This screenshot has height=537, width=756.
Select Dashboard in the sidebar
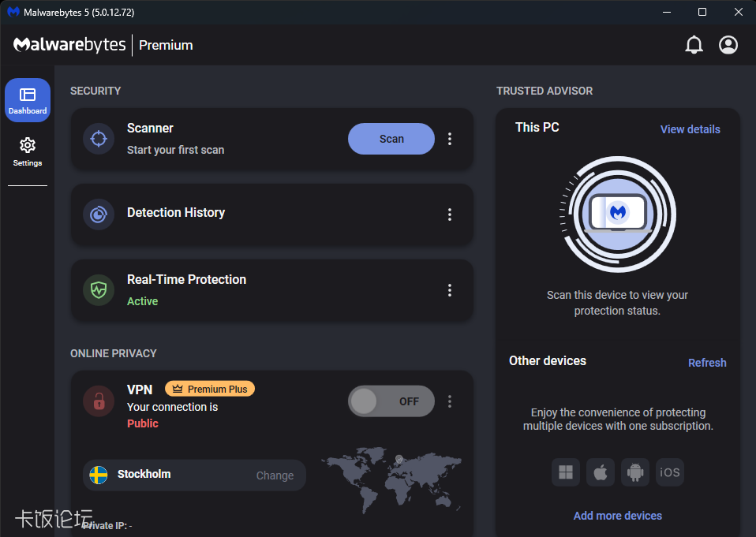click(x=27, y=100)
